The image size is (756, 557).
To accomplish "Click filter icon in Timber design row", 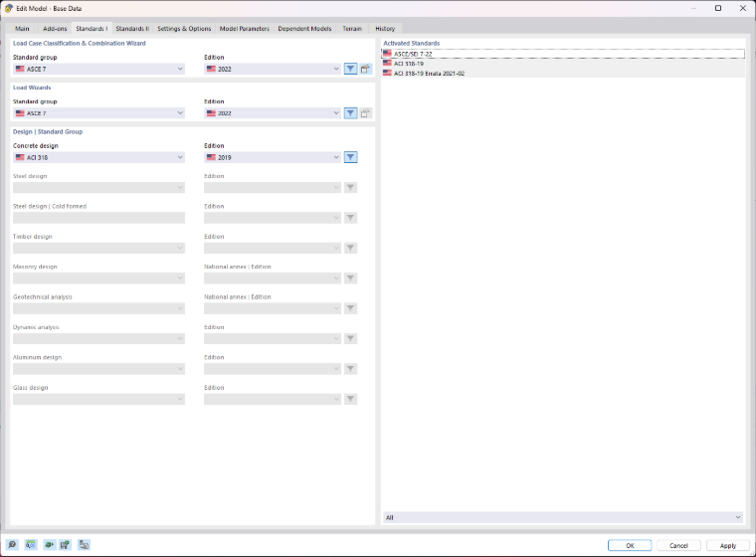I will pyautogui.click(x=350, y=248).
